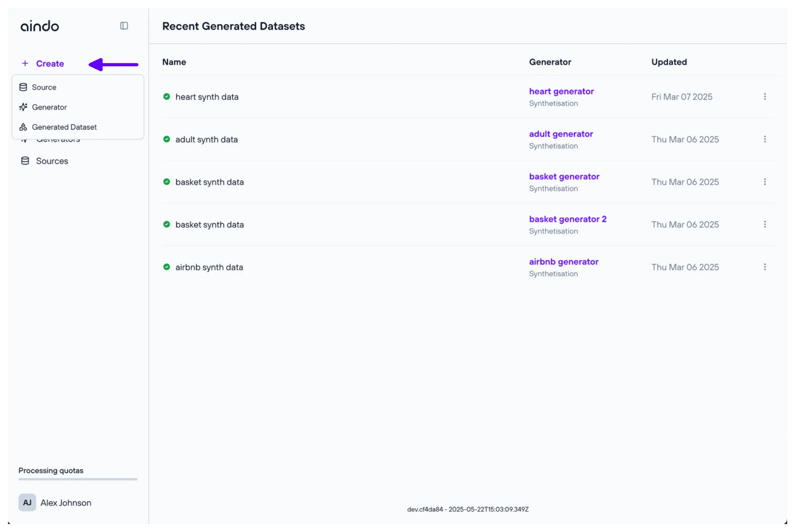Click the Generator sparkle icon in the Create menu

tap(23, 107)
